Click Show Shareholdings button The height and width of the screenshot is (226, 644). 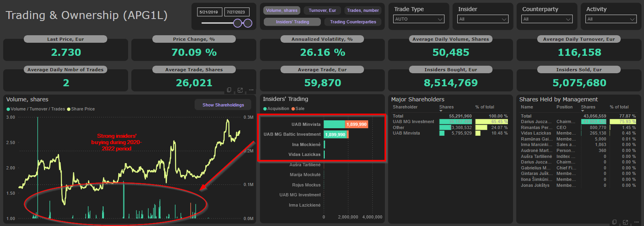[x=223, y=105]
